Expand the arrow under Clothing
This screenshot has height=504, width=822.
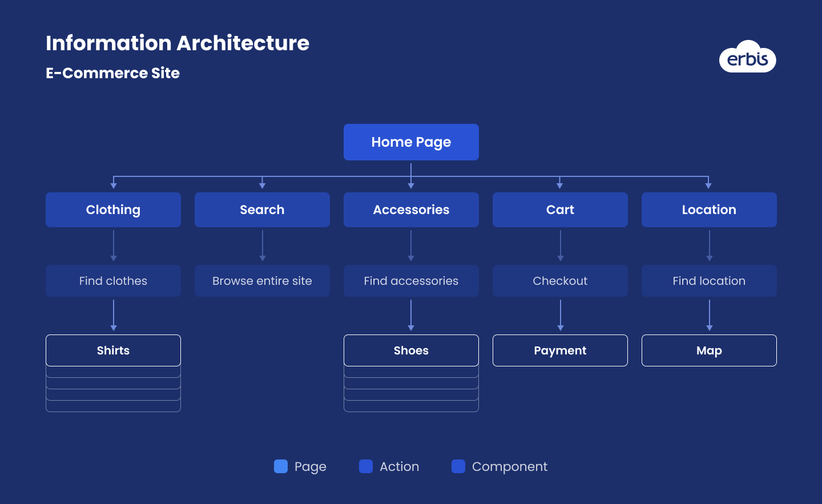(113, 245)
